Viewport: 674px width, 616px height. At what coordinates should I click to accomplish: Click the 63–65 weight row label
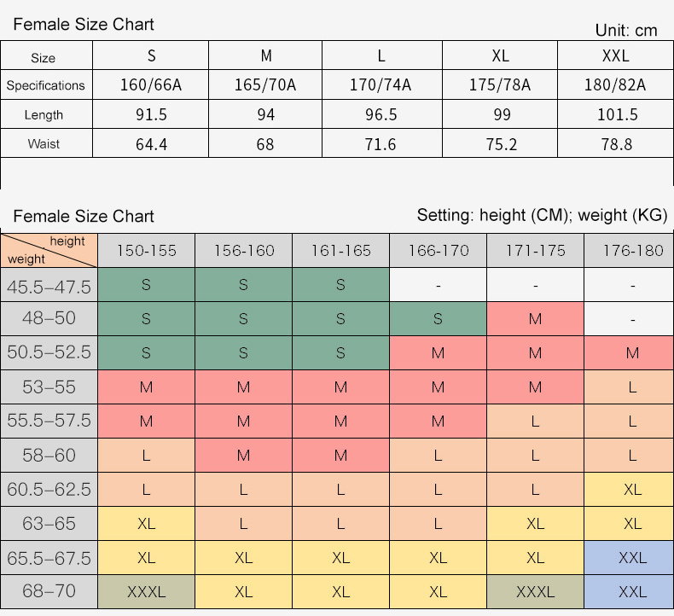click(x=49, y=524)
